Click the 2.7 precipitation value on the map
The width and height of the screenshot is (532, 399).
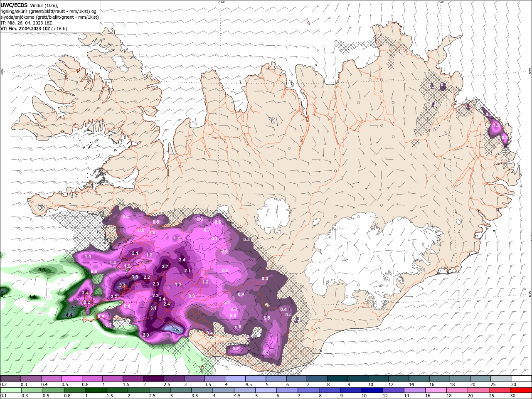(165, 266)
